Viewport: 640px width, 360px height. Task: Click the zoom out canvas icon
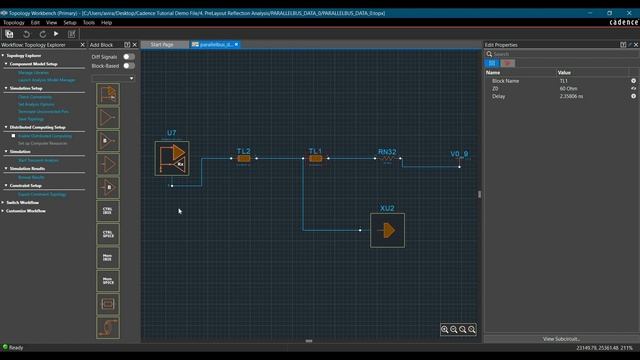pos(454,329)
